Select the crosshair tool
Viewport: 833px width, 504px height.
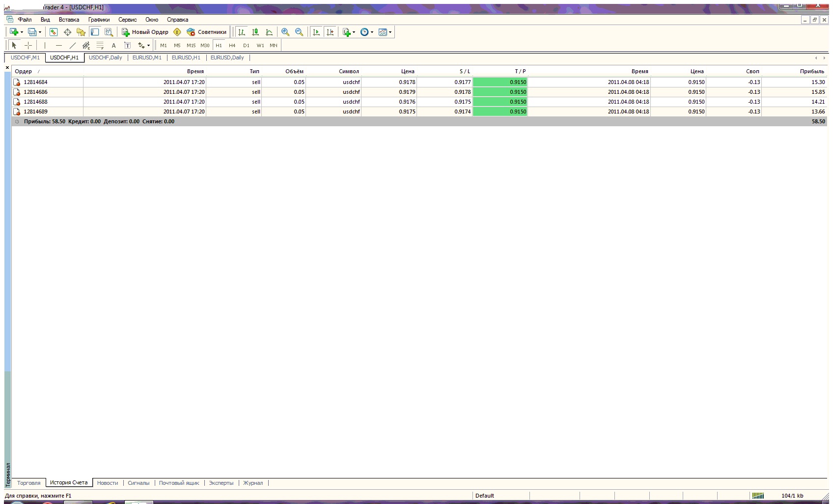coord(28,45)
